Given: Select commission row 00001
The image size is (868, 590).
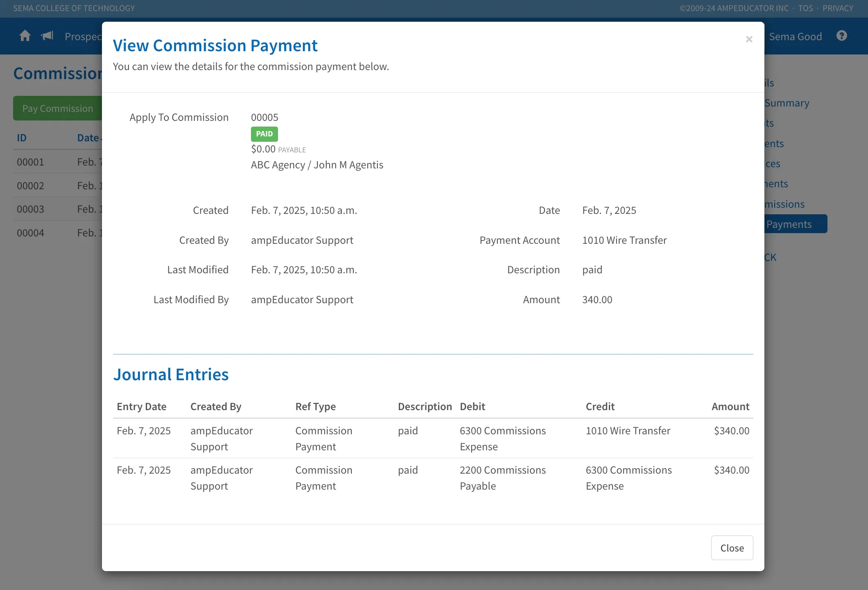Looking at the screenshot, I should pos(57,162).
